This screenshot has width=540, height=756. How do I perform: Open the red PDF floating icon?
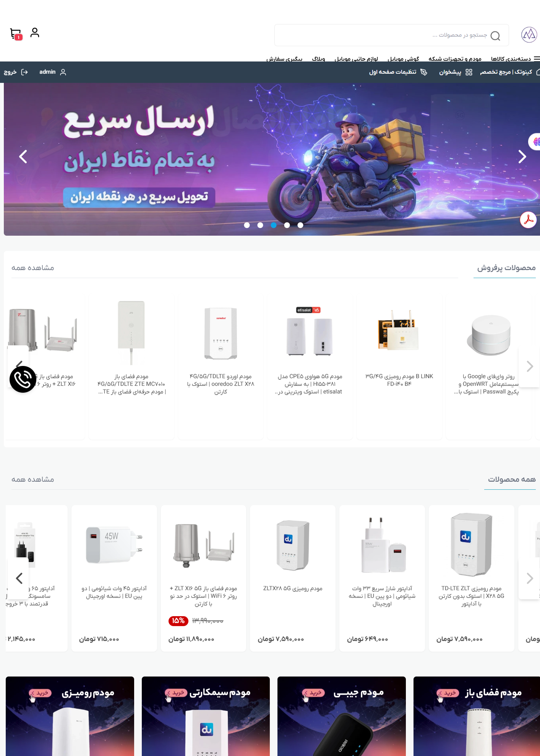coord(528,220)
